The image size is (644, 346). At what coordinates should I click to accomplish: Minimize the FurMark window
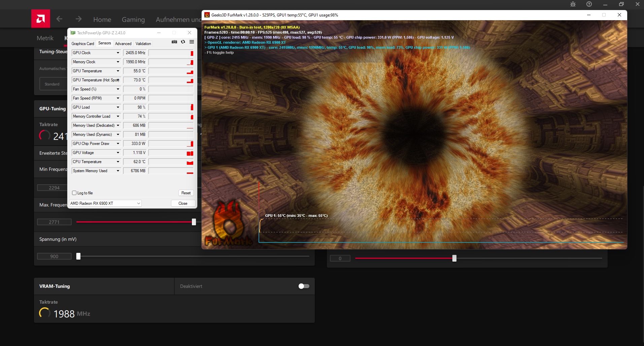pyautogui.click(x=589, y=15)
